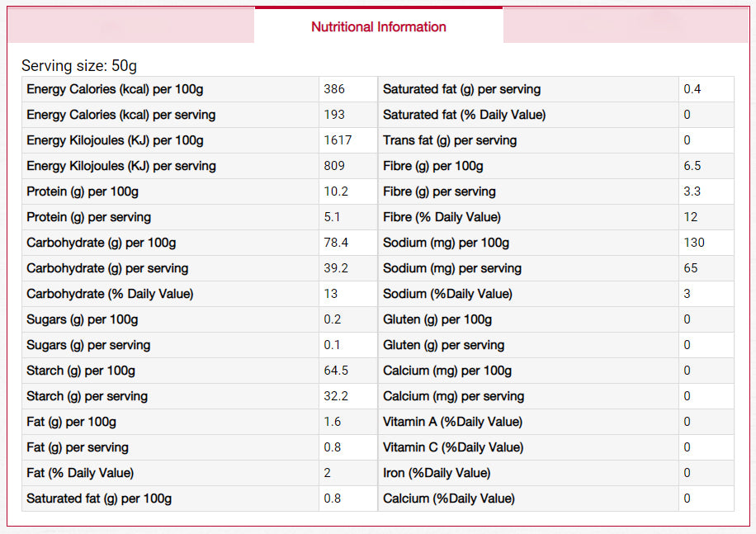Select the Sodium (mg) per 100g value 130
The image size is (756, 534).
[694, 243]
